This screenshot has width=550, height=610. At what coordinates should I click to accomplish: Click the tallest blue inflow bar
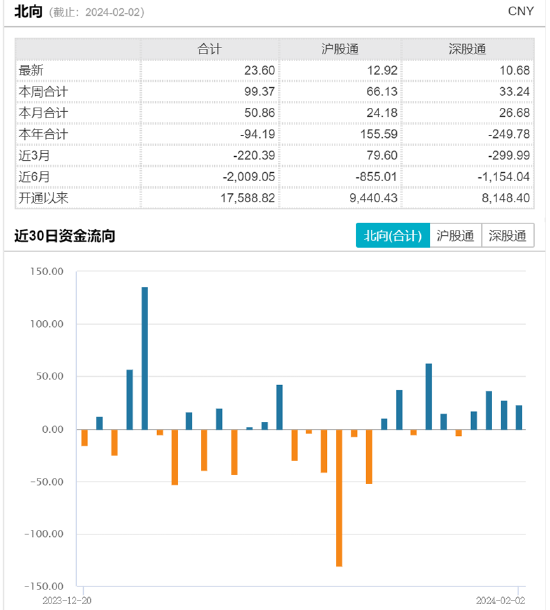(145, 358)
